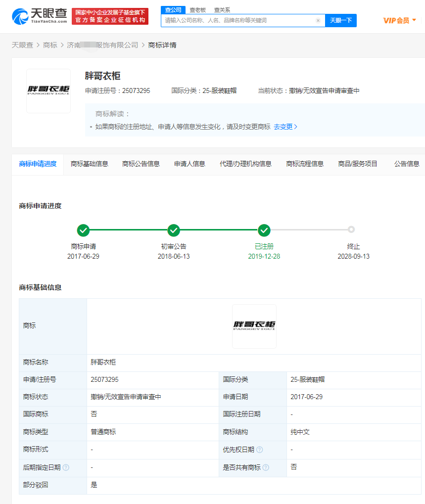Switch to 公告信息 tab
Image resolution: width=425 pixels, height=504 pixels.
[407, 164]
